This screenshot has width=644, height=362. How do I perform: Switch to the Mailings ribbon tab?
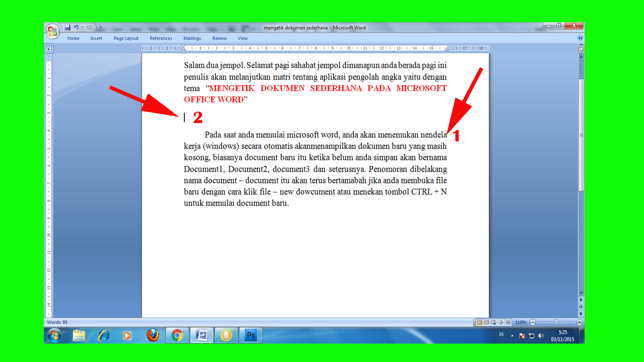point(192,38)
